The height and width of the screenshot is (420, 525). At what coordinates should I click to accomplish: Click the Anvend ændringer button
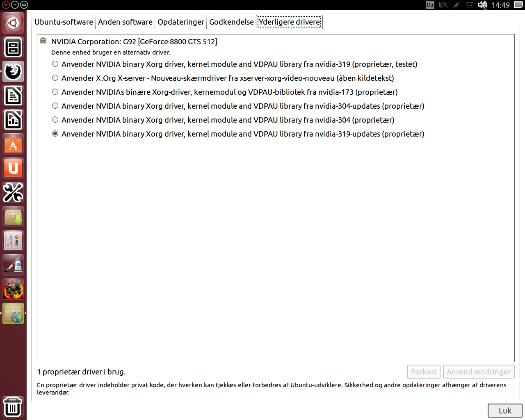(x=479, y=372)
